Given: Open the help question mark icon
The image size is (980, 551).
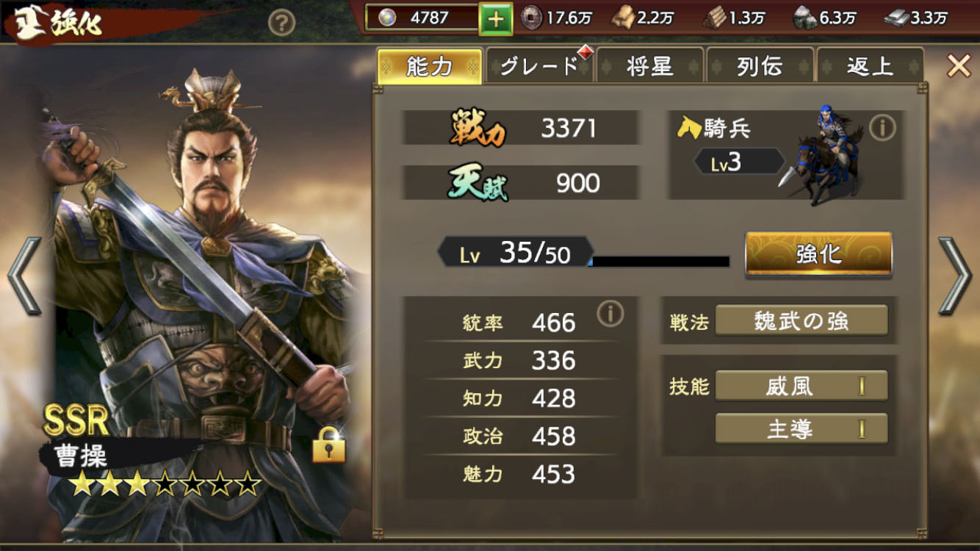Looking at the screenshot, I should [x=281, y=24].
